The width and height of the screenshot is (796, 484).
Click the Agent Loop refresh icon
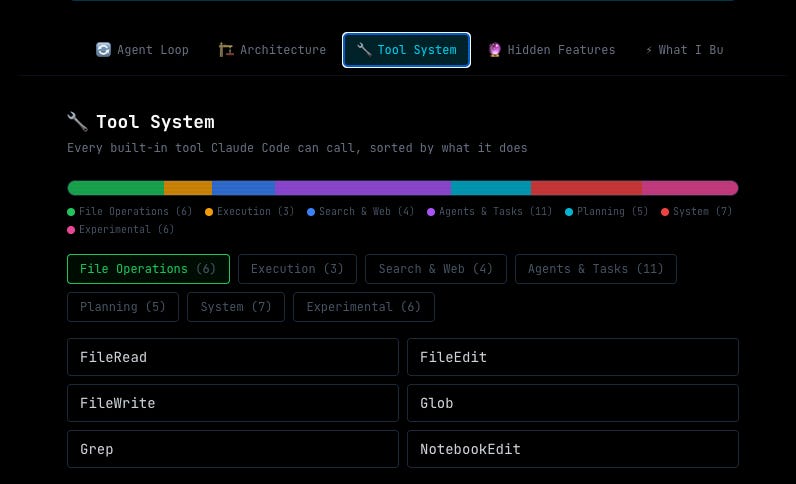(103, 50)
